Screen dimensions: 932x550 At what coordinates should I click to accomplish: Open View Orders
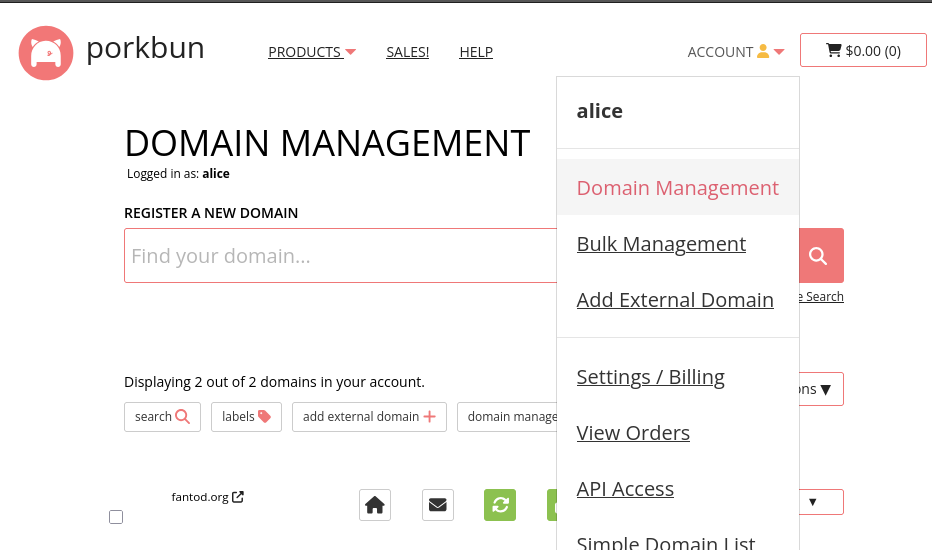coord(633,433)
